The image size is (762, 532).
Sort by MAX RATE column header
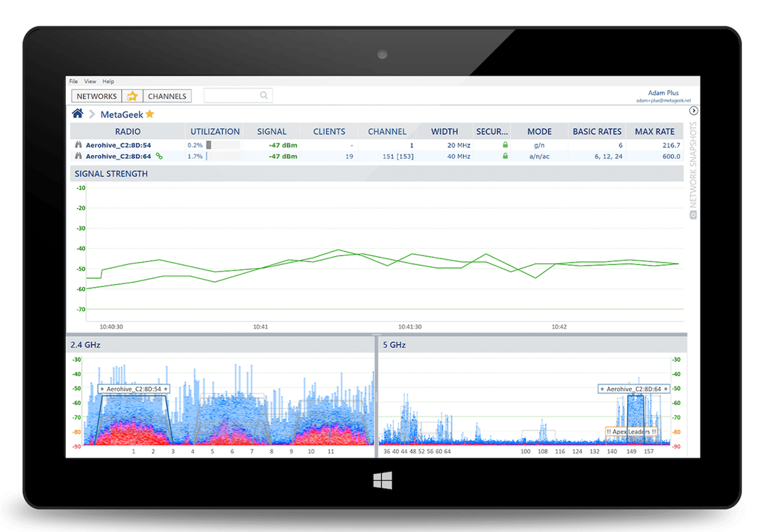(655, 131)
